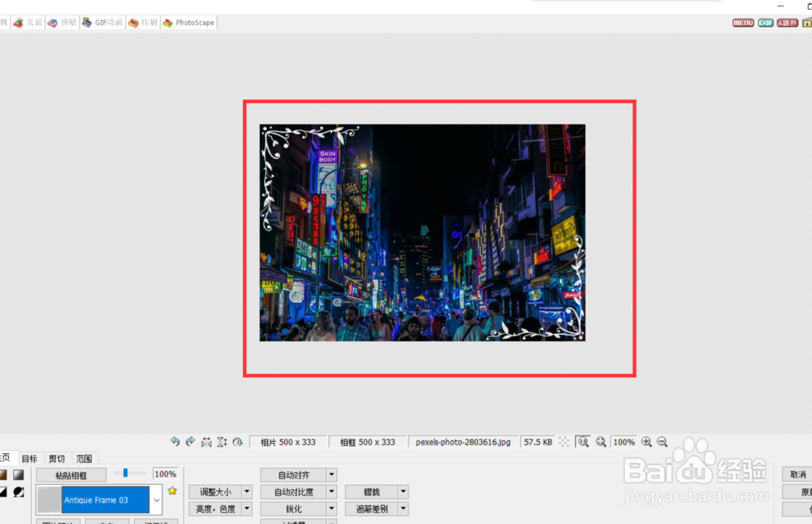The image size is (812, 524).
Task: Click the framed neon street photo
Action: (x=422, y=232)
